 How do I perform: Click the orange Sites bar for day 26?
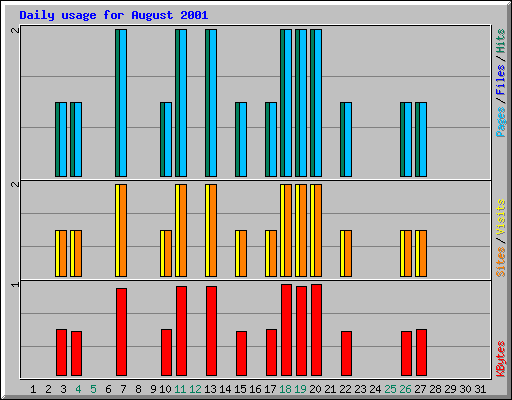pos(408,253)
